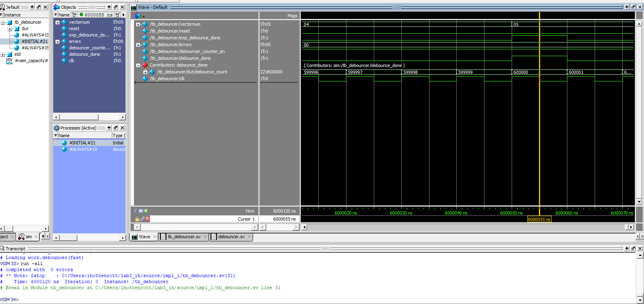Open cursor properties with the wrench icon
The image size is (644, 304).
click(x=142, y=219)
